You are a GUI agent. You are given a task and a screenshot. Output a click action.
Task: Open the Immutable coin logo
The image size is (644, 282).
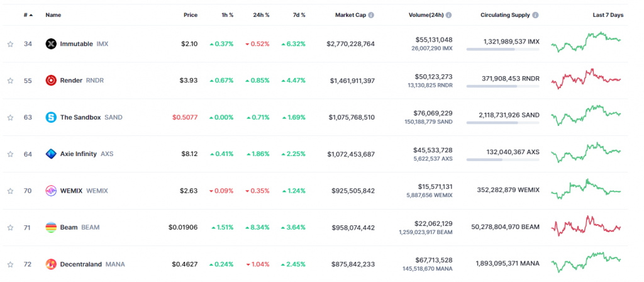point(51,43)
